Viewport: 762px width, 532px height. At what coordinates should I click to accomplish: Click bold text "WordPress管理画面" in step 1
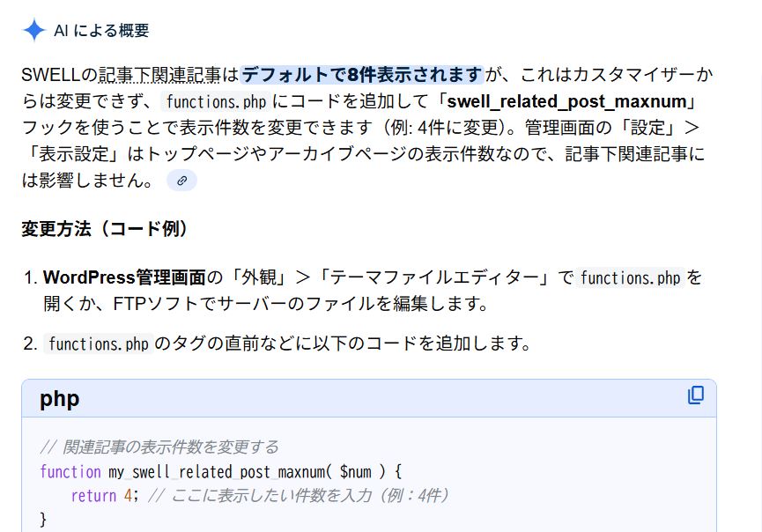coord(124,277)
